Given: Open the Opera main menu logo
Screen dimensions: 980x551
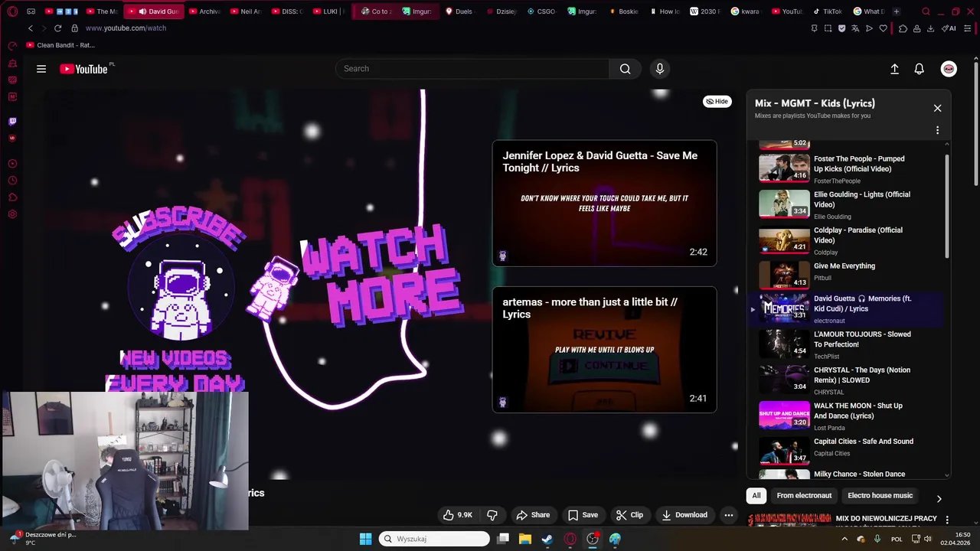Looking at the screenshot, I should click(12, 11).
